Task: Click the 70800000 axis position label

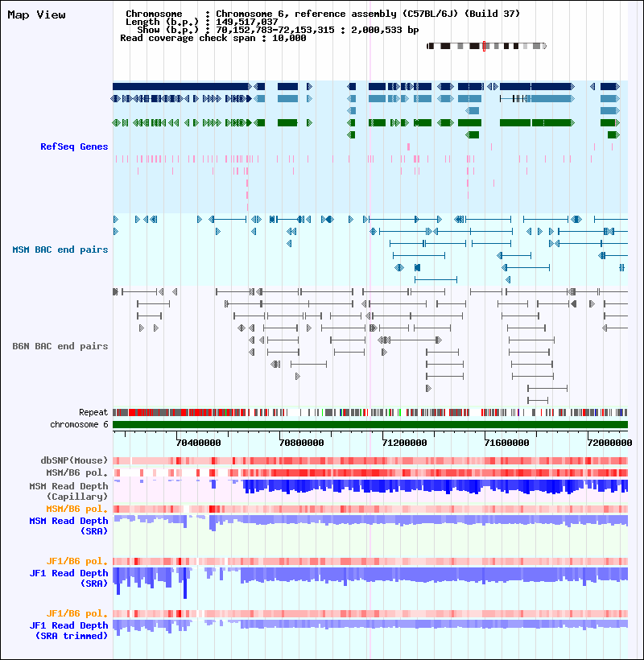Action: point(301,443)
